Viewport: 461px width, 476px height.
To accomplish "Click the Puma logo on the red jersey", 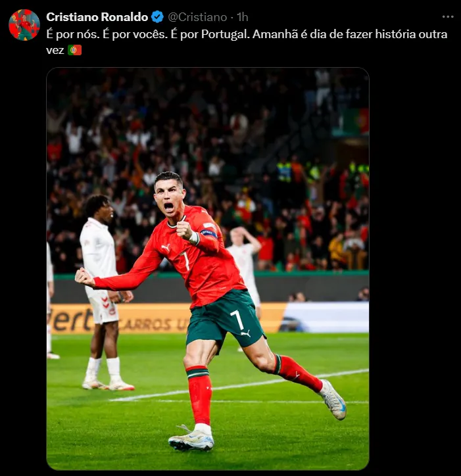I will click(166, 247).
